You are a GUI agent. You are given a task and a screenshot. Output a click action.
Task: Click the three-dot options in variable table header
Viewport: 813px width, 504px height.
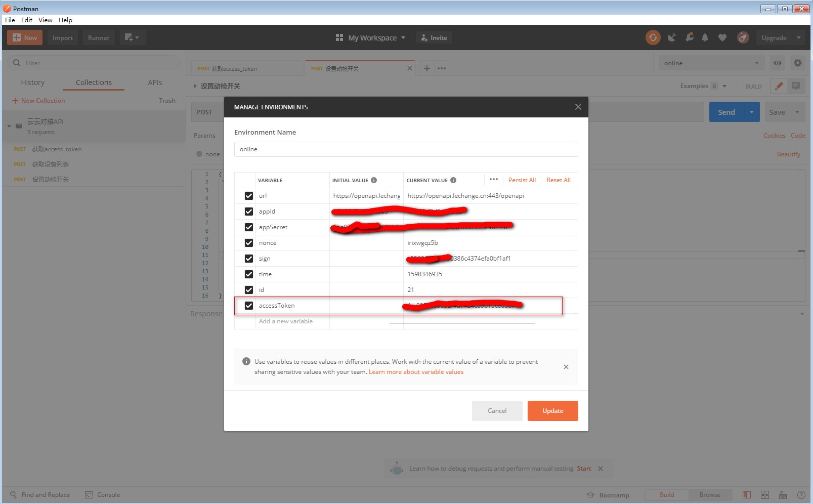point(494,180)
